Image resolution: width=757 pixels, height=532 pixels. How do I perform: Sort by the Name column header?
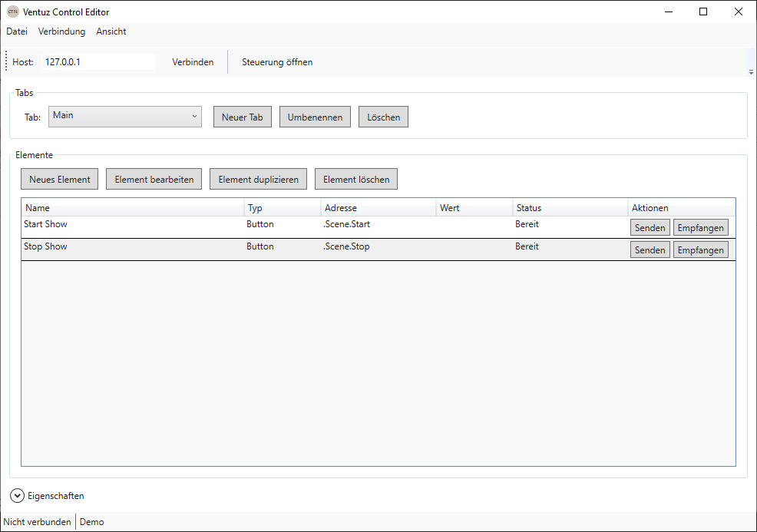point(134,207)
